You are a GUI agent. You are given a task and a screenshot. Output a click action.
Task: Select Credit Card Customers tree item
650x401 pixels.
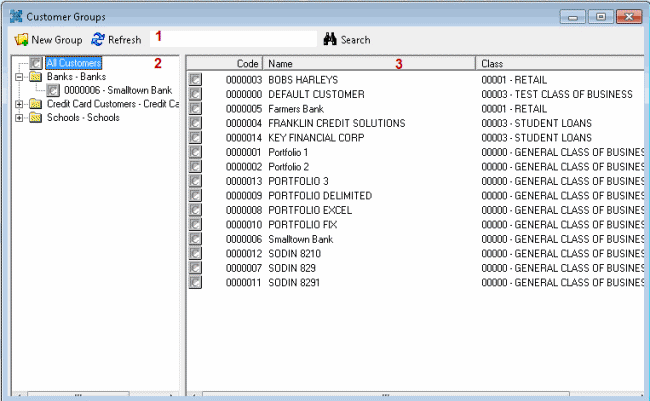(113, 104)
